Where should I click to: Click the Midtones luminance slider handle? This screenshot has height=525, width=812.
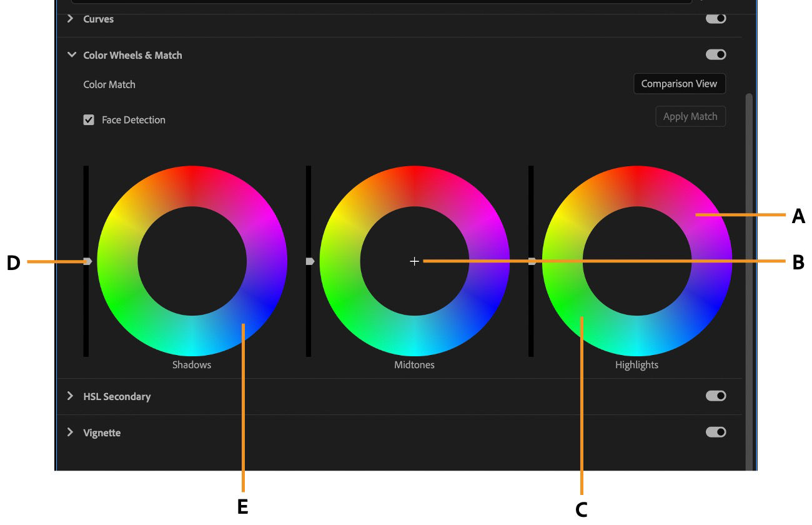click(309, 262)
